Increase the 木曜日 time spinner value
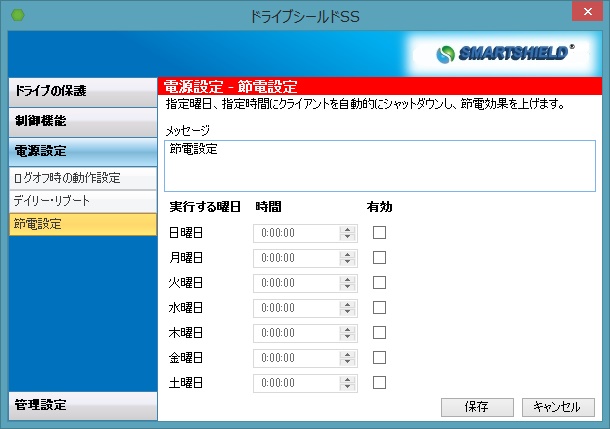 pyautogui.click(x=348, y=329)
